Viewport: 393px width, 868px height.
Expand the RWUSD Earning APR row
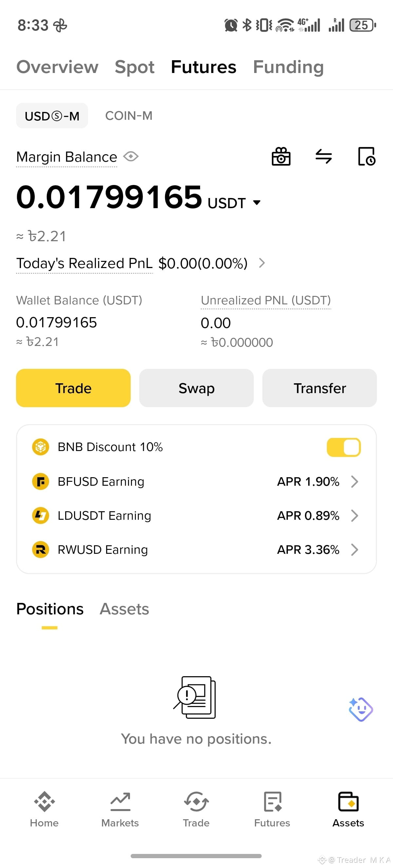pos(196,550)
